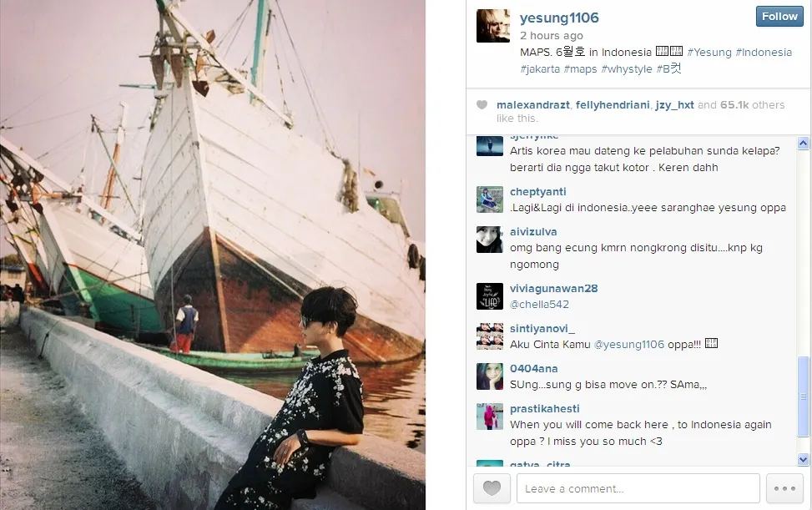Image resolution: width=812 pixels, height=510 pixels.
Task: Open the #whystyle hashtag
Action: (626, 69)
